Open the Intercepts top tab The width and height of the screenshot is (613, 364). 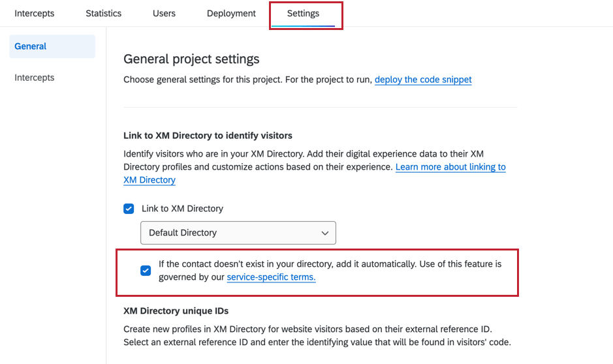point(35,13)
